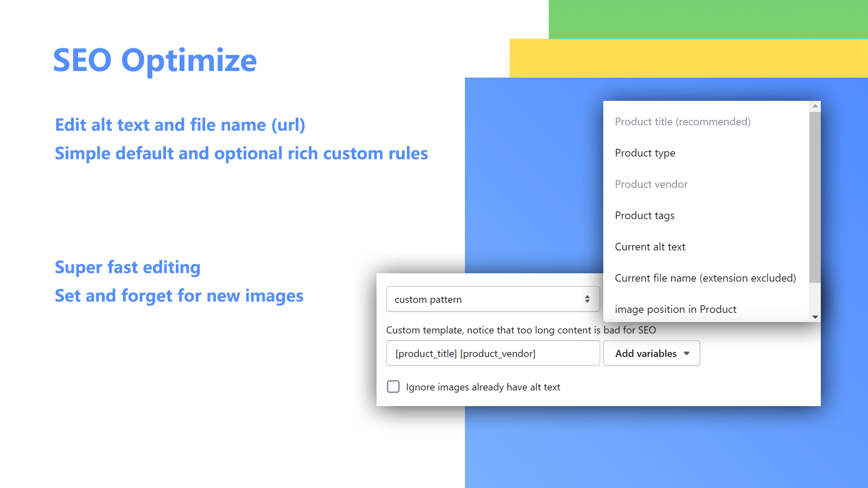Click the 'Ignore images already have alt text' label
This screenshot has height=488, width=868.
483,387
